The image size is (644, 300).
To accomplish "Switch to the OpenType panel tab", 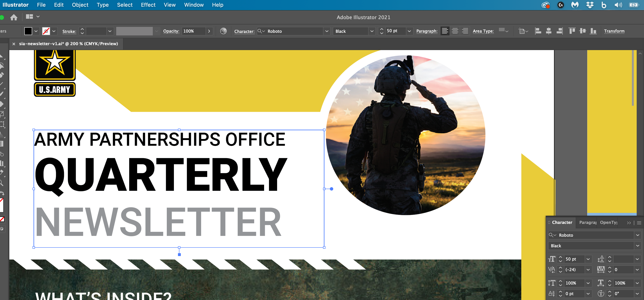I will 607,222.
